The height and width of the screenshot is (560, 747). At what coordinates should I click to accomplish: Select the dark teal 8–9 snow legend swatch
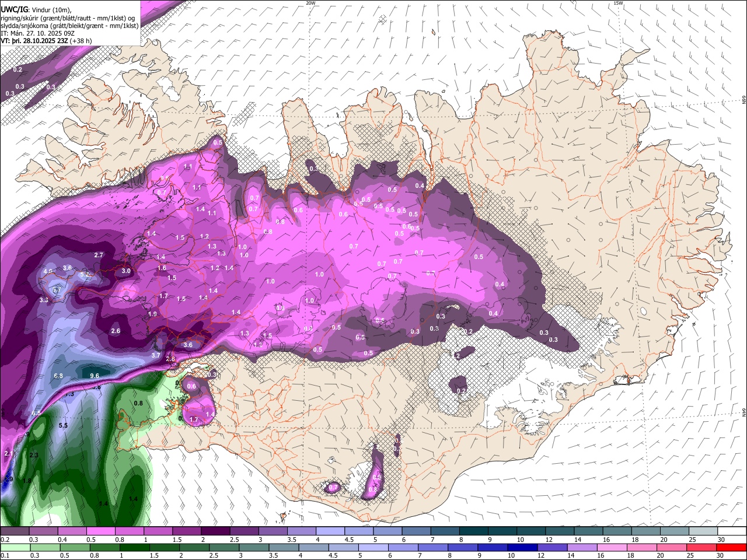(x=474, y=531)
